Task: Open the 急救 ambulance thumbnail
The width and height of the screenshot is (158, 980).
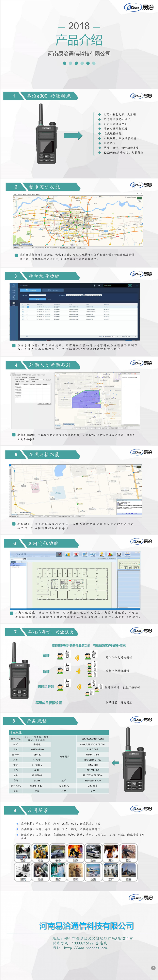Action: click(x=93, y=853)
